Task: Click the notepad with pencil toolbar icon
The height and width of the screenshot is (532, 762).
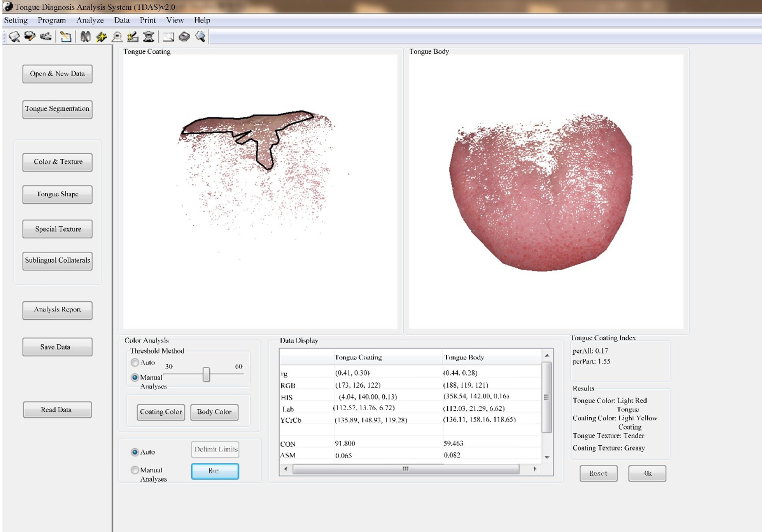Action: pos(66,37)
